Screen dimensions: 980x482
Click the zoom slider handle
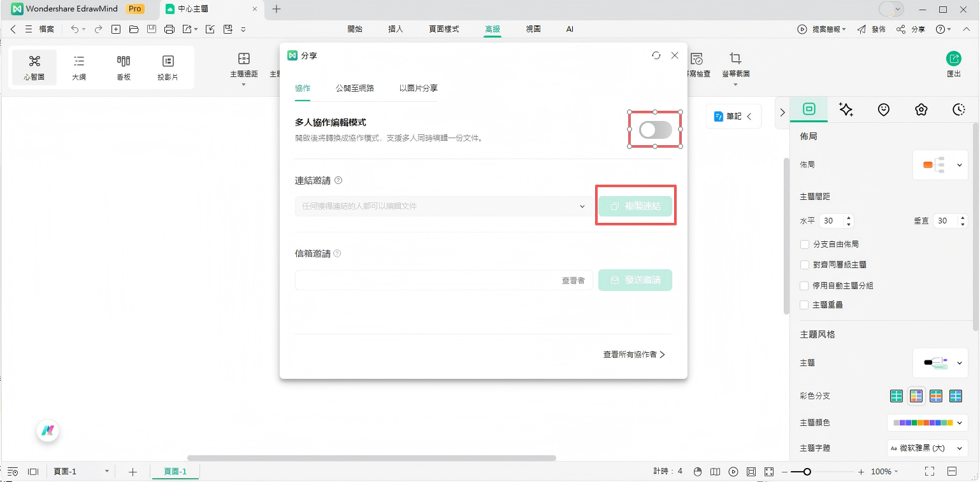point(807,472)
